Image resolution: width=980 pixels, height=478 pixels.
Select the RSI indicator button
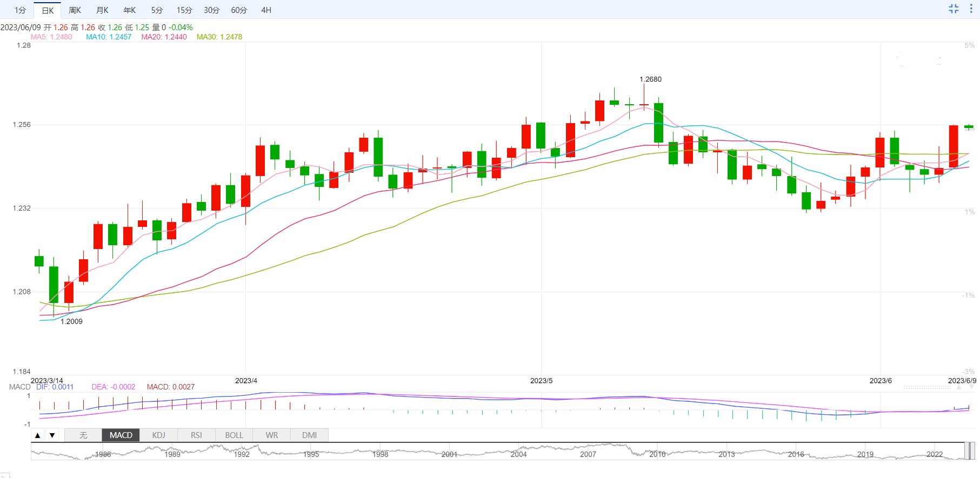click(196, 435)
